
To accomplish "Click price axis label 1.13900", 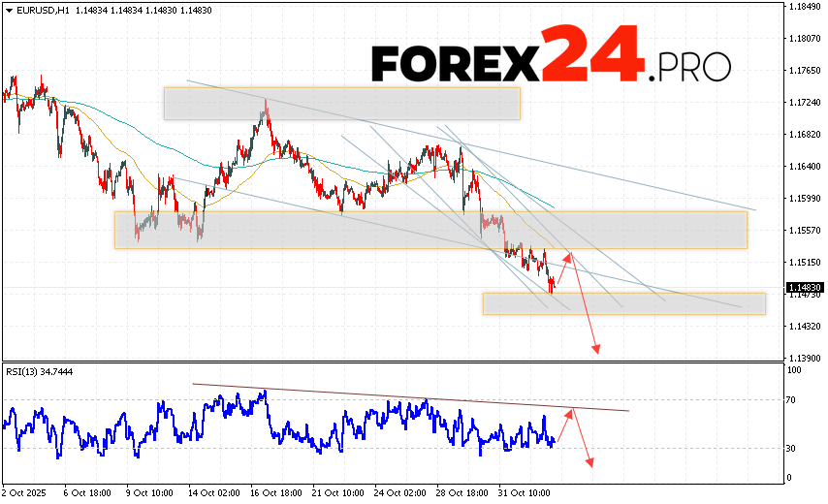I will click(805, 359).
